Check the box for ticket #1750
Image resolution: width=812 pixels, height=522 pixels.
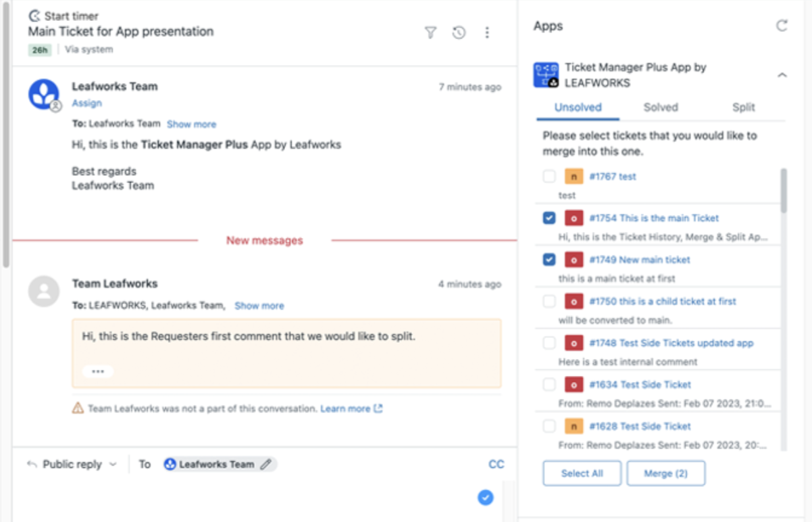click(x=549, y=301)
